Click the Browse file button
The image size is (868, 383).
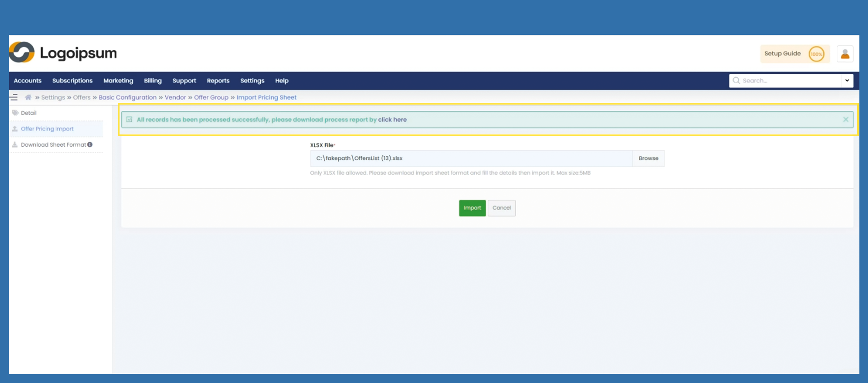point(648,158)
